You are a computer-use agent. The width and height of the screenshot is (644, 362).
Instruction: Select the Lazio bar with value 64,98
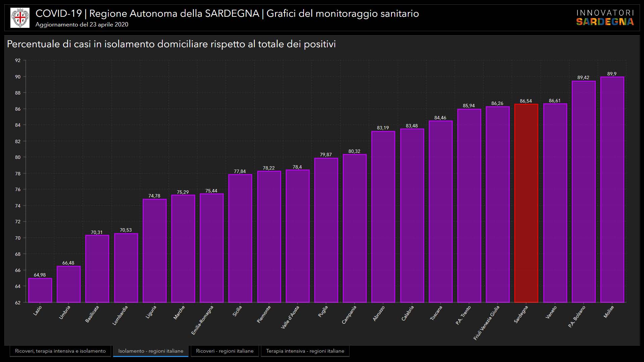pos(40,290)
